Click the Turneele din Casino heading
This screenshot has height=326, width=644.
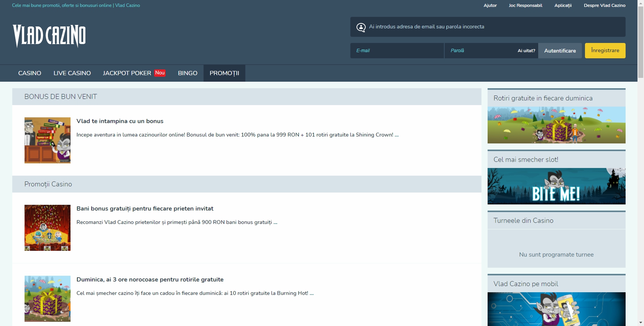point(523,221)
